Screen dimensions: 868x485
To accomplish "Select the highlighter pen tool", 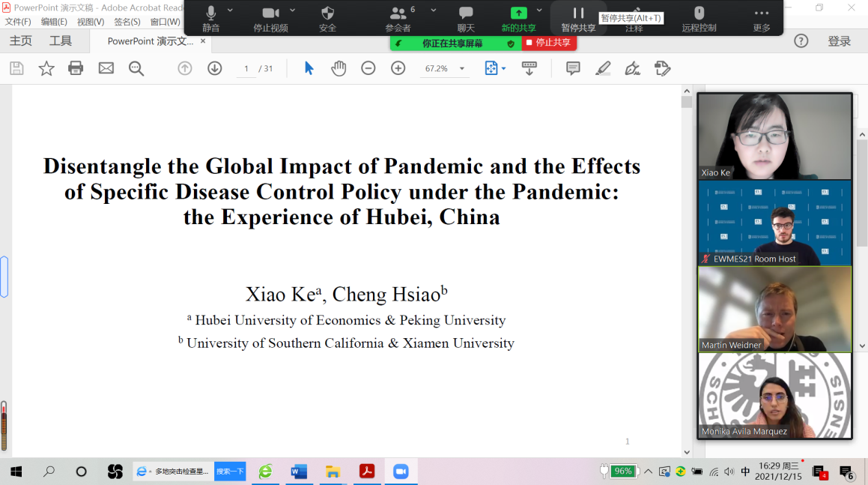I will [603, 68].
